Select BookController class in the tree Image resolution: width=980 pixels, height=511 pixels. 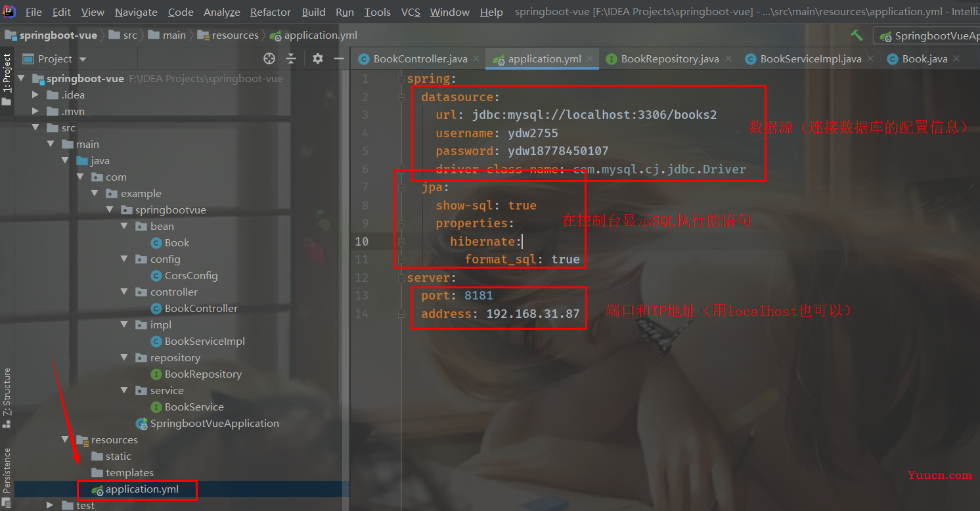tap(194, 309)
